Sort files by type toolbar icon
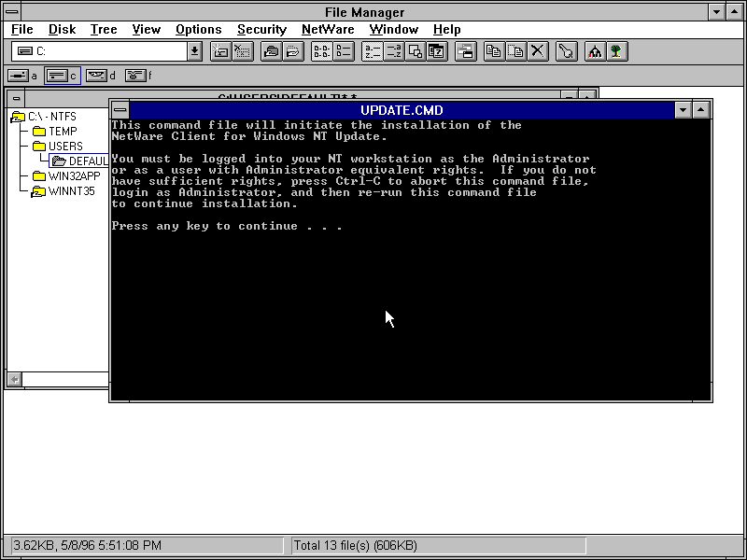The height and width of the screenshot is (560, 747). (394, 51)
